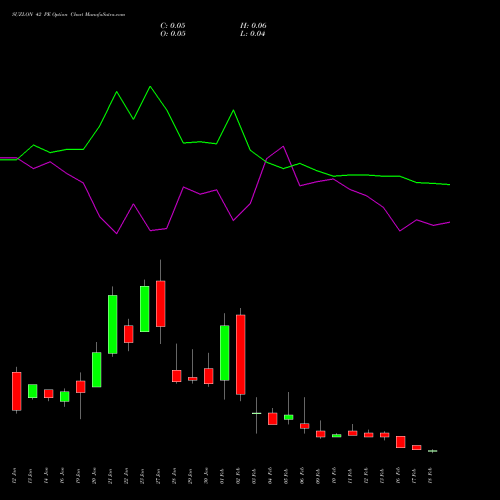Select the close value C: 0.05

coord(173,26)
